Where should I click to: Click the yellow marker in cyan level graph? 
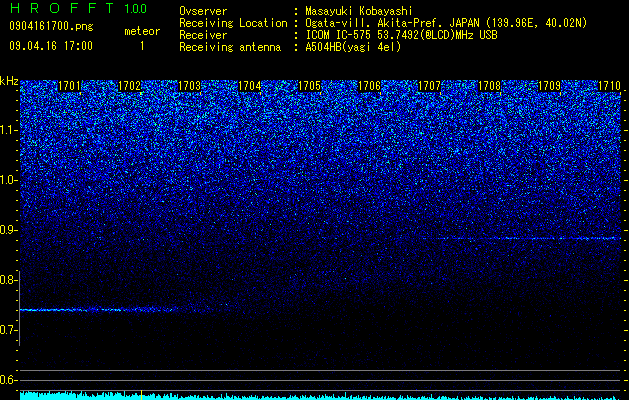point(142,395)
